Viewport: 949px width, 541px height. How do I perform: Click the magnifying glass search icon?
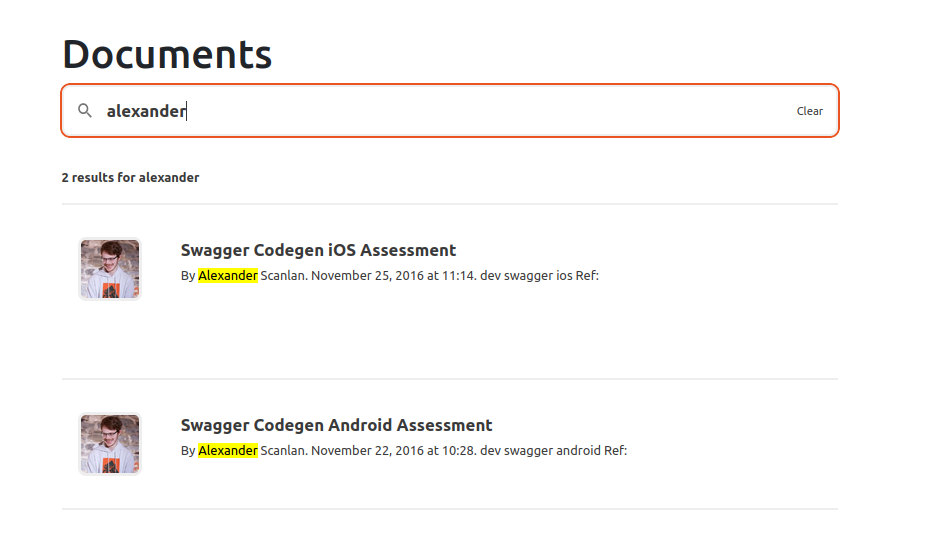tap(85, 110)
